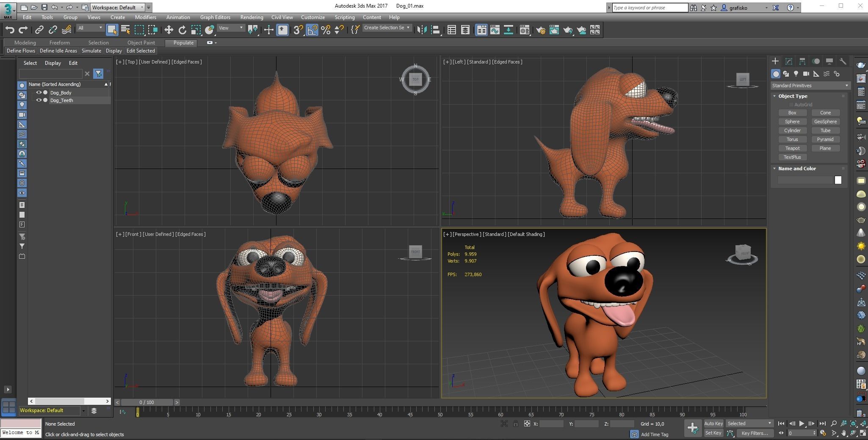Toggle visibility eye of Dog_Teeth
The width and height of the screenshot is (868, 440).
point(39,100)
